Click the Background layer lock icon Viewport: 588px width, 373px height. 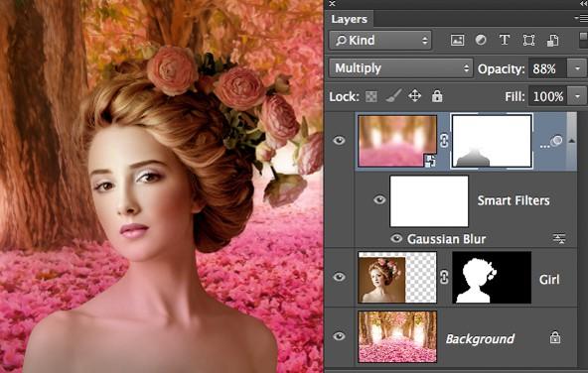pos(555,337)
